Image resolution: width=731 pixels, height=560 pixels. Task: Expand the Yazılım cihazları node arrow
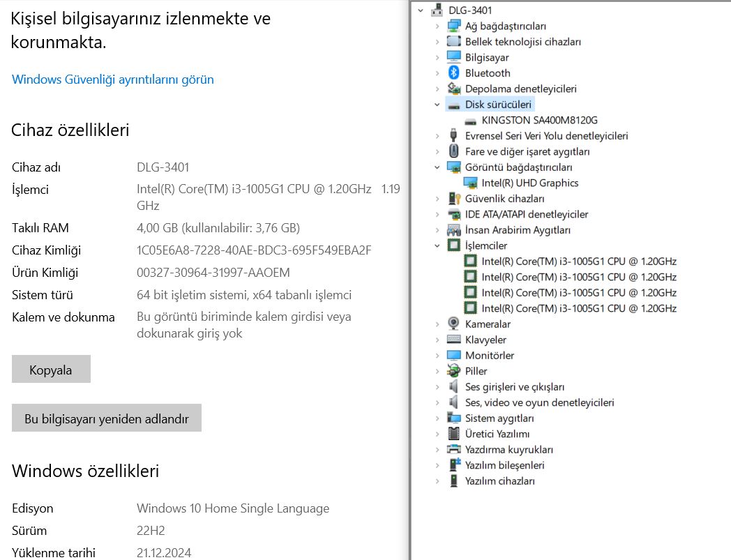pyautogui.click(x=437, y=480)
